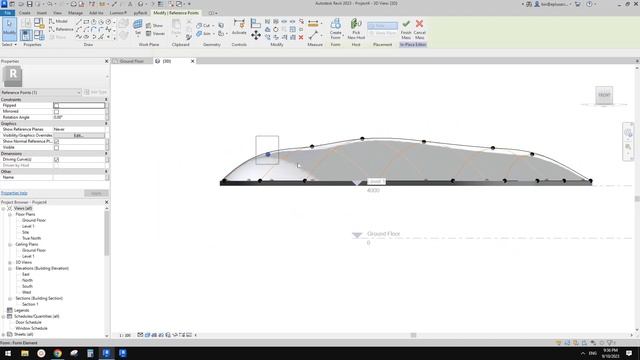The height and width of the screenshot is (360, 640).
Task: Open Chrome from the taskbar
Action: 58,353
